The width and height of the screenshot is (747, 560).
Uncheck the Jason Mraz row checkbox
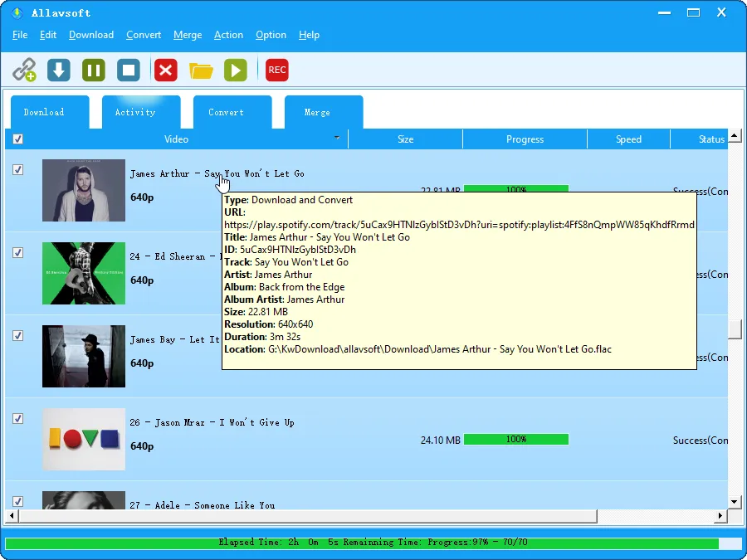(x=17, y=418)
